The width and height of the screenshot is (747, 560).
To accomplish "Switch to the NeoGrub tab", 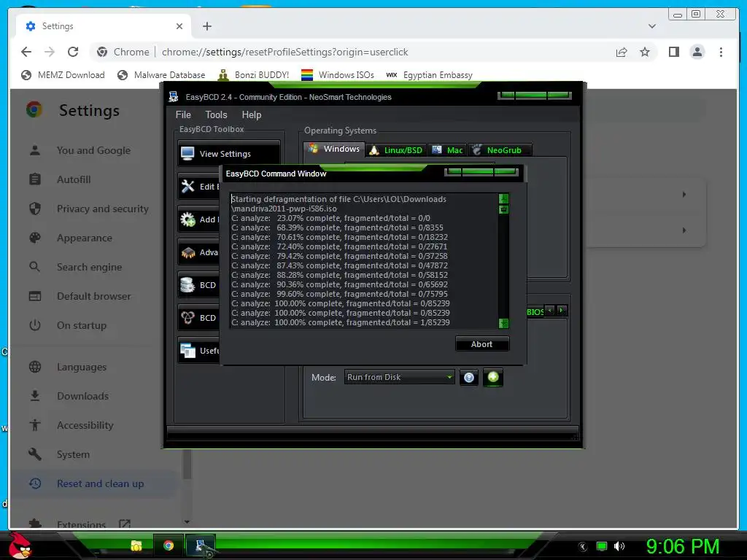I will pyautogui.click(x=499, y=150).
